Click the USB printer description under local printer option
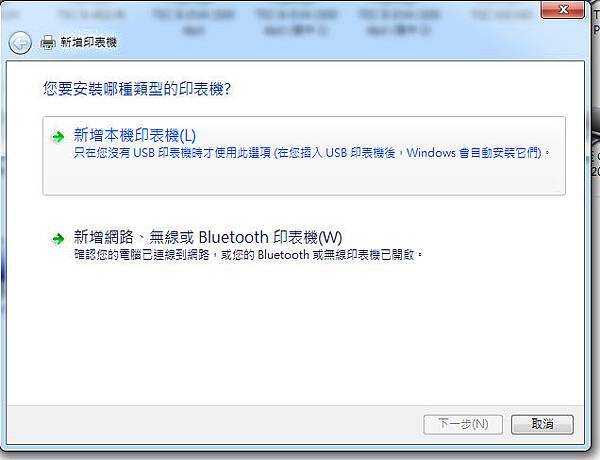This screenshot has width=600, height=460. 312,153
